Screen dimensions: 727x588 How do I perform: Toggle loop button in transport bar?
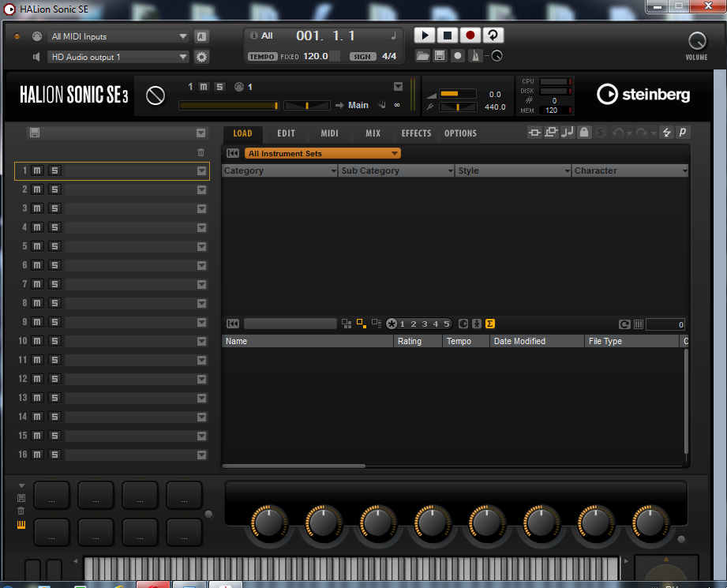pyautogui.click(x=493, y=36)
